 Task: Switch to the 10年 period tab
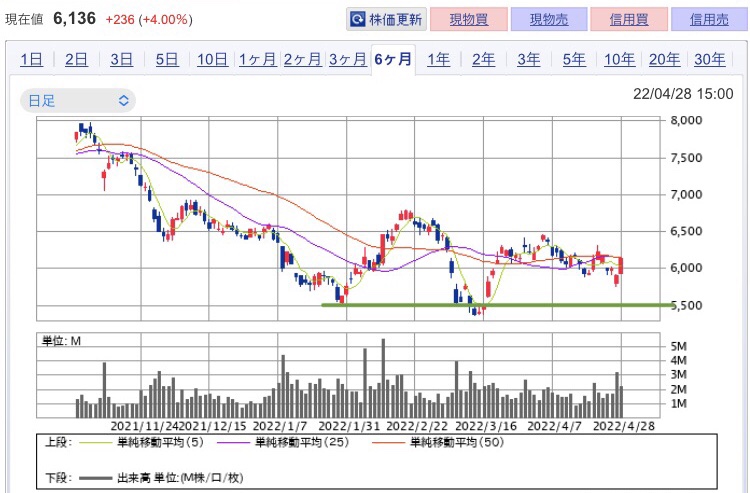pyautogui.click(x=619, y=59)
